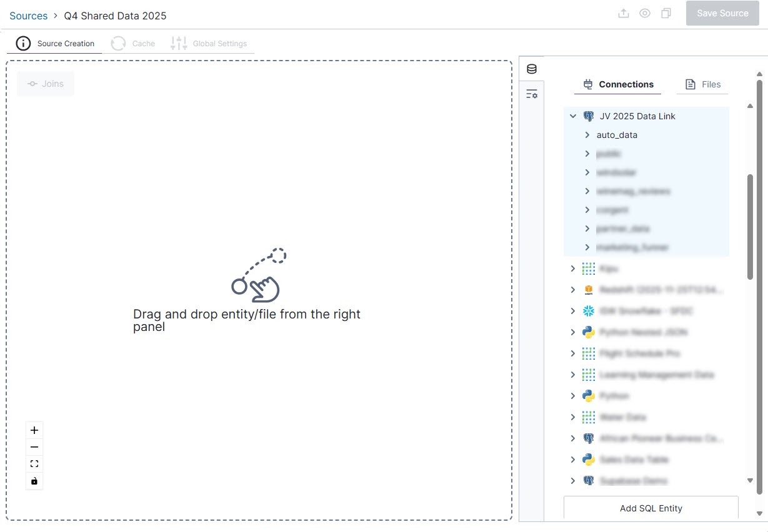Image resolution: width=768 pixels, height=532 pixels.
Task: Go back via the Sources breadcrumb link
Action: (28, 15)
